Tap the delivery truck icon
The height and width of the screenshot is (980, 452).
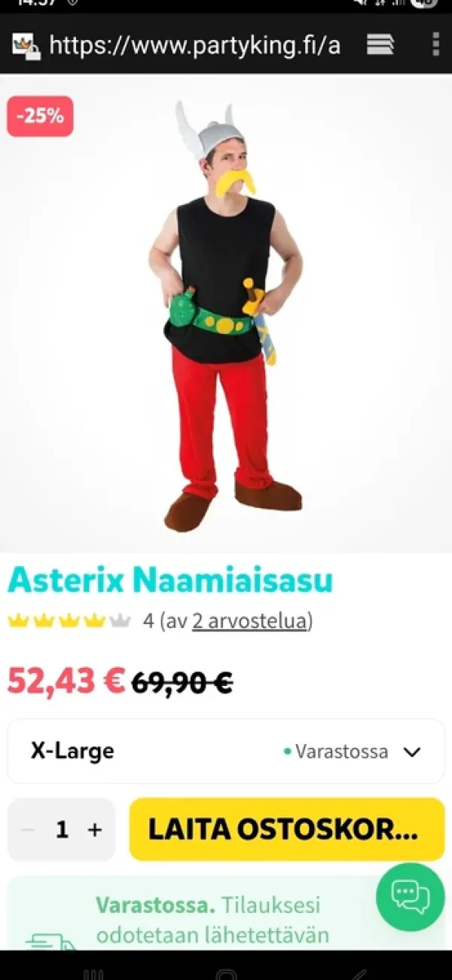coord(51,941)
